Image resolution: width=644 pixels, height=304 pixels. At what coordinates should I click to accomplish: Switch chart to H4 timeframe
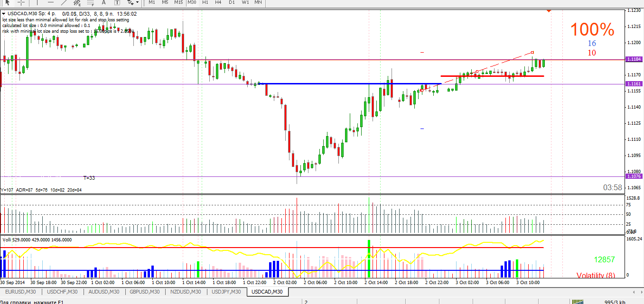pyautogui.click(x=218, y=2)
